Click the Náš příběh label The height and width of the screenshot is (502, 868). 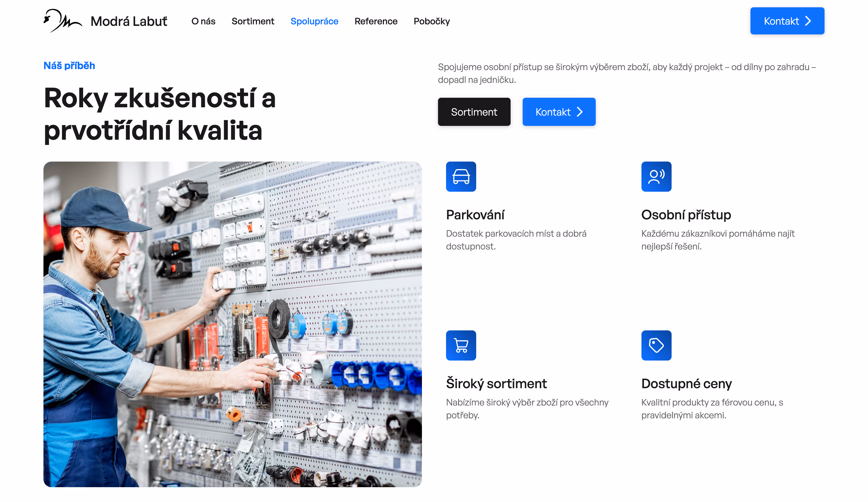69,66
